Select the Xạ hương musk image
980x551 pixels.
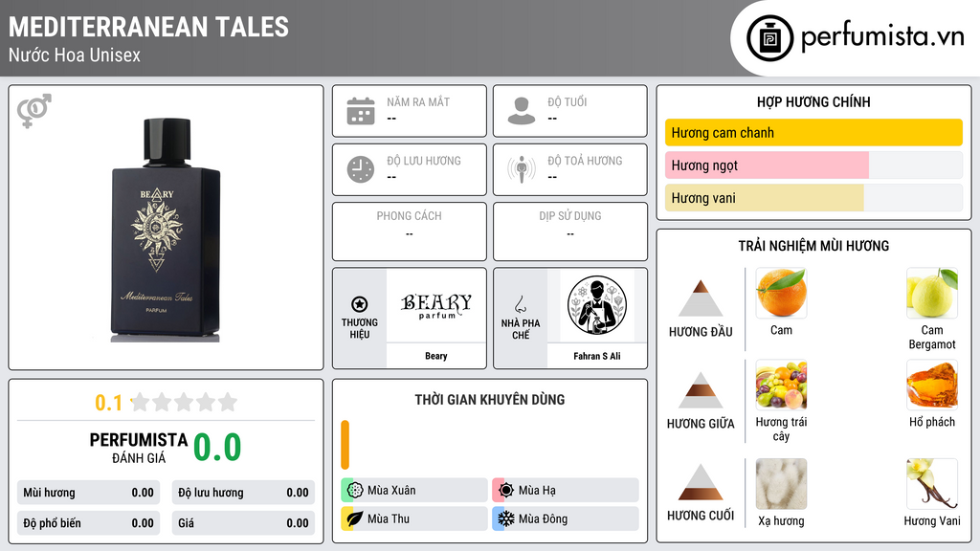(781, 484)
